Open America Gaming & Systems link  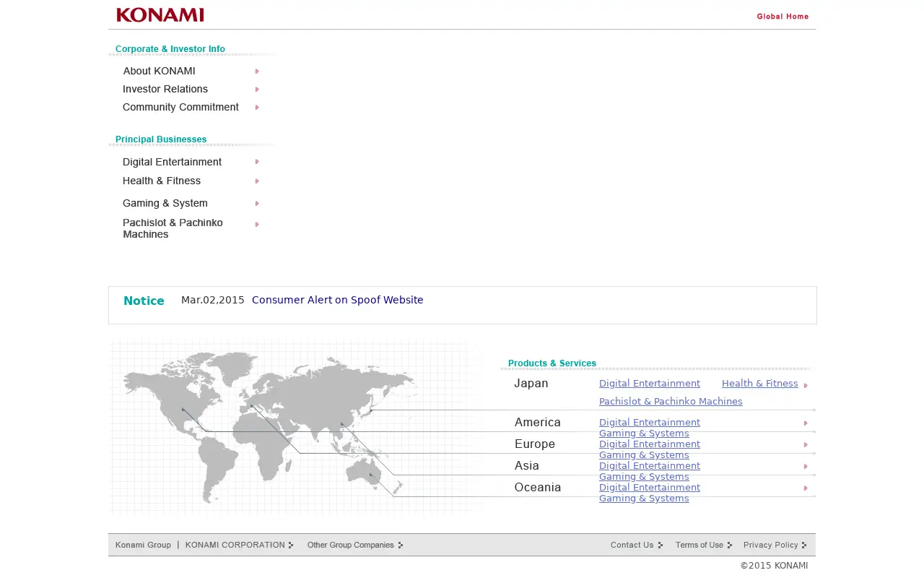click(x=644, y=433)
